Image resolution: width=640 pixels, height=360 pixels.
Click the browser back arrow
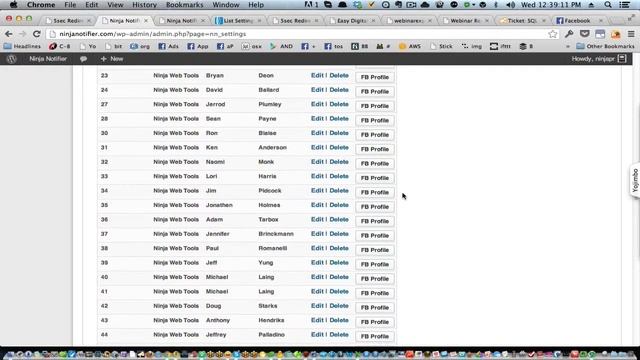coord(9,34)
